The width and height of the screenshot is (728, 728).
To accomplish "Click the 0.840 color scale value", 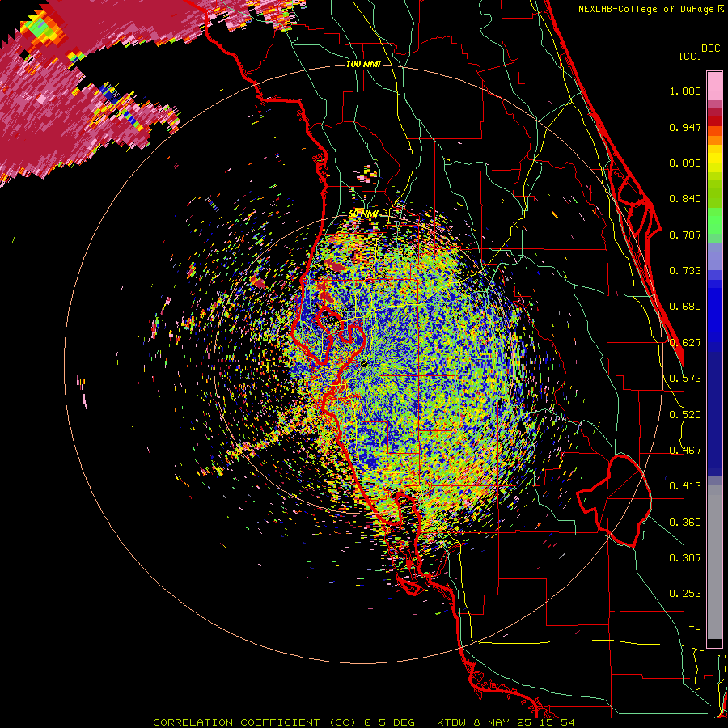I will click(685, 199).
